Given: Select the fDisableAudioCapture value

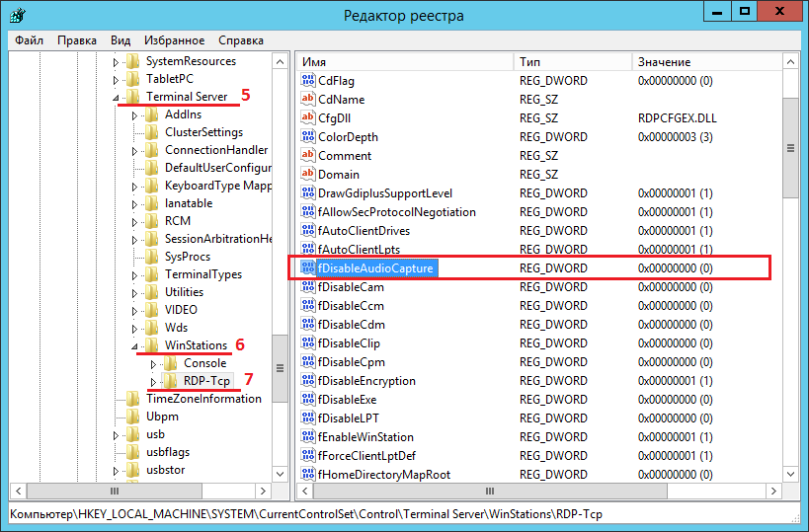Looking at the screenshot, I should 375,268.
